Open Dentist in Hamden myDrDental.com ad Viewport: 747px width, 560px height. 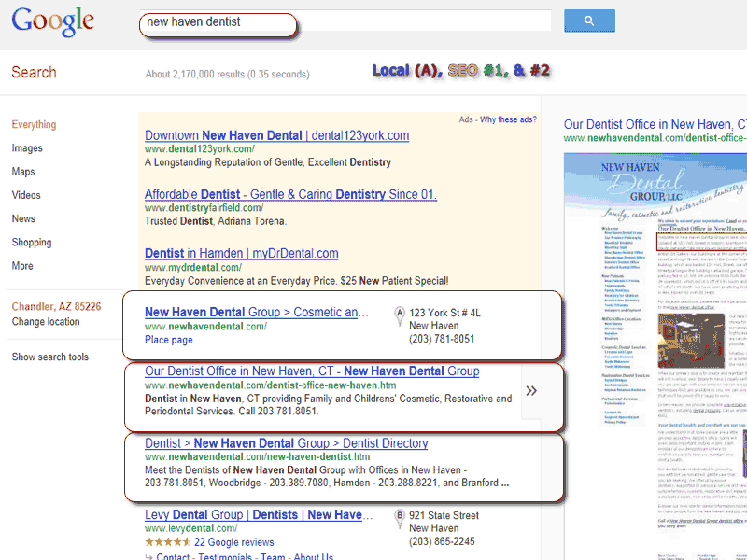click(x=242, y=253)
